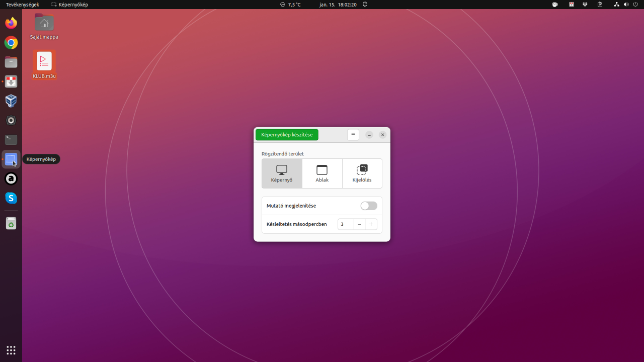This screenshot has height=362, width=644.
Task: Open the Files manager dock icon
Action: point(11,62)
